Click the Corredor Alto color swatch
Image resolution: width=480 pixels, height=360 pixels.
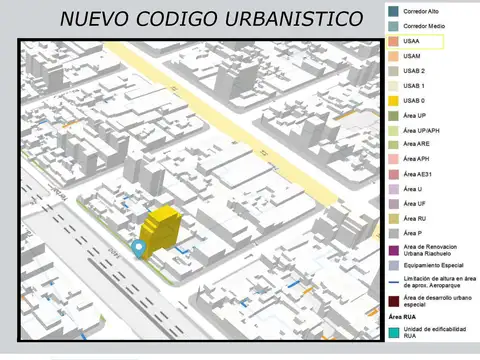tap(393, 11)
